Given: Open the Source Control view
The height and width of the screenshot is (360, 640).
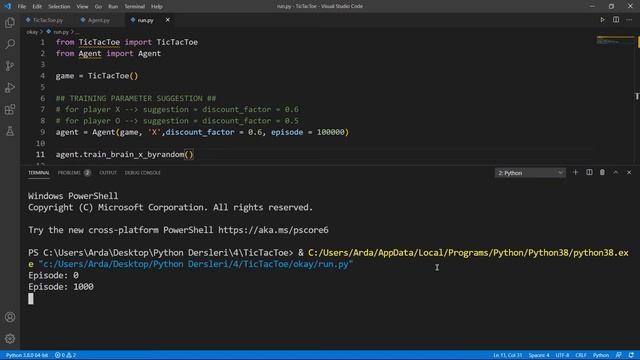Looking at the screenshot, I should pyautogui.click(x=10, y=66).
